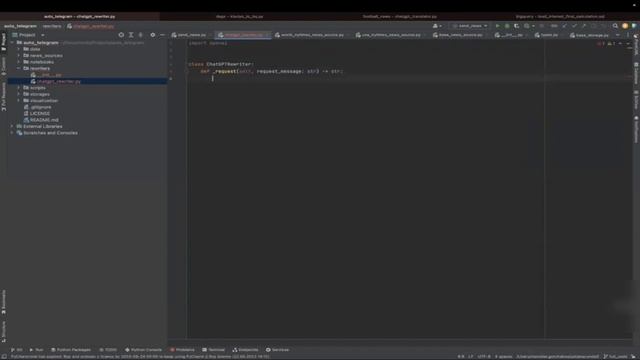Viewport: 640px width, 360px height.
Task: Expand the storages folder
Action: pos(18,94)
